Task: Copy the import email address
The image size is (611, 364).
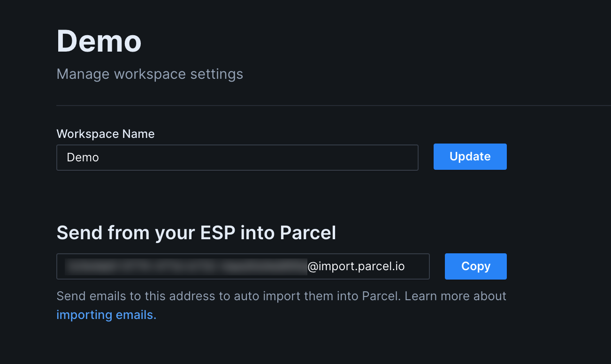Action: (x=475, y=266)
